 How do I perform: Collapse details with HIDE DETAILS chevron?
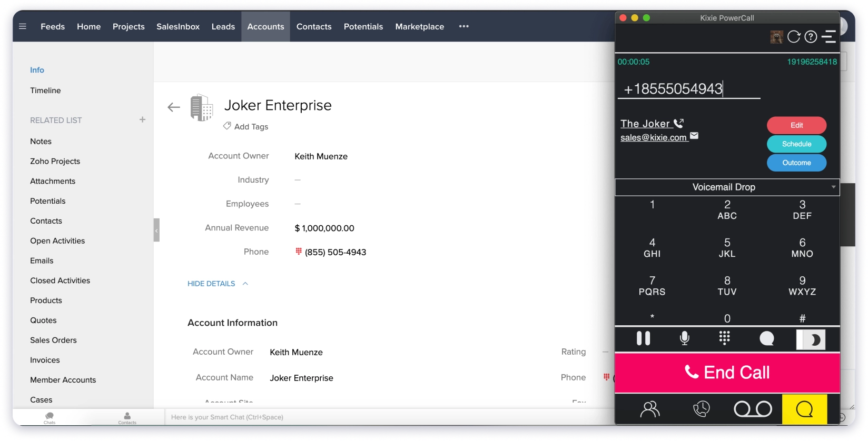tap(245, 283)
